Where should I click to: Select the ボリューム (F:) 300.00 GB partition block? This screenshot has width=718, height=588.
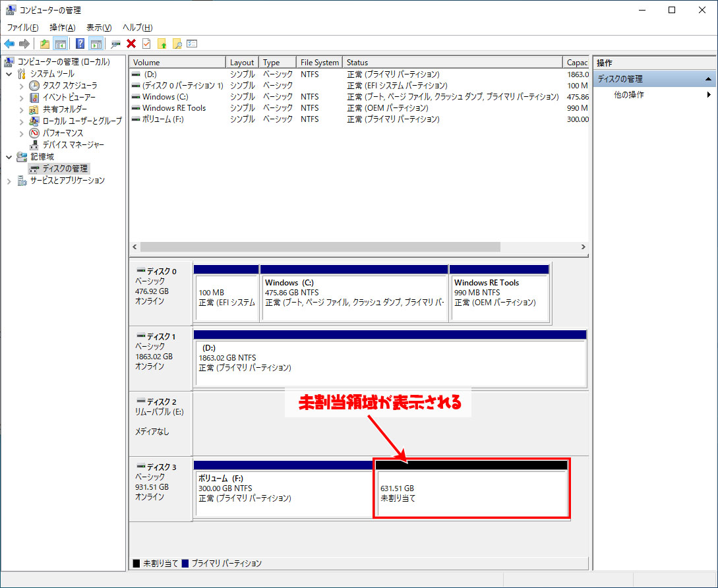(284, 489)
